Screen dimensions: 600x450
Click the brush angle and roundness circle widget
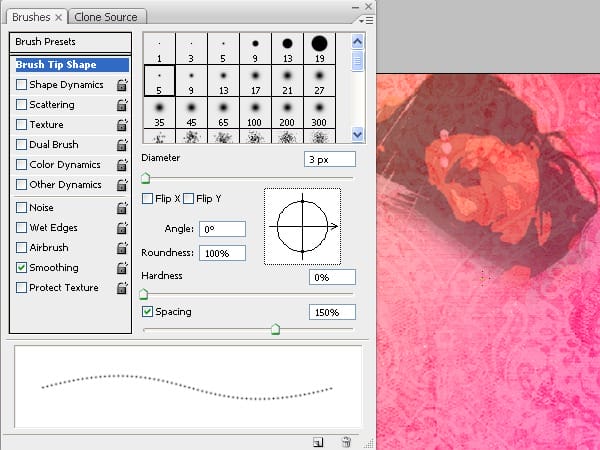302,227
